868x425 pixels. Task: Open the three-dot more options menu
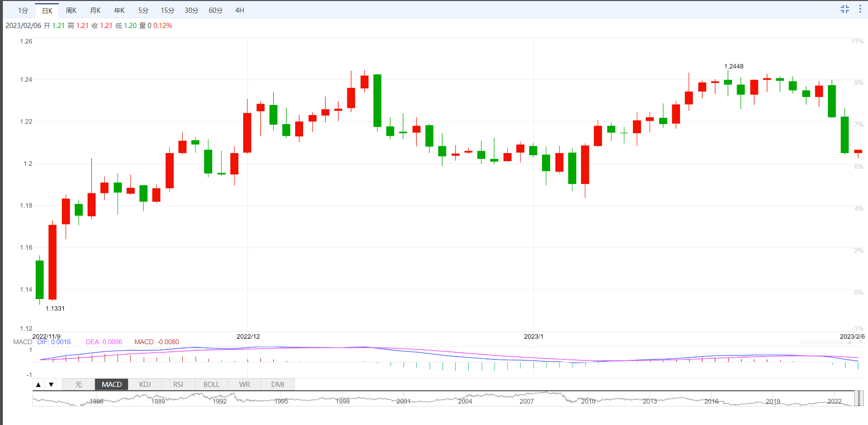click(x=860, y=9)
